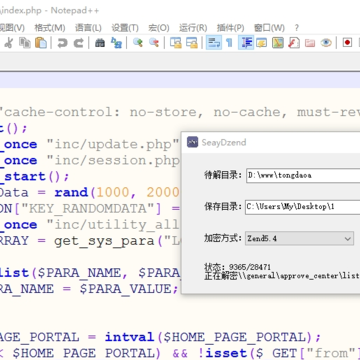This screenshot has width=360, height=360.
Task: Click the Cut scissors toolbar icon
Action: click(8, 43)
